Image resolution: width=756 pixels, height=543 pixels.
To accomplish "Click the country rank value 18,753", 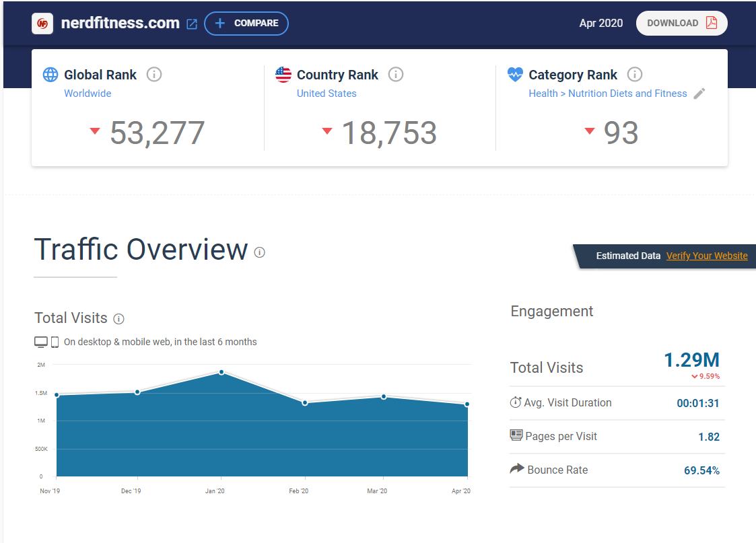I will click(x=389, y=133).
